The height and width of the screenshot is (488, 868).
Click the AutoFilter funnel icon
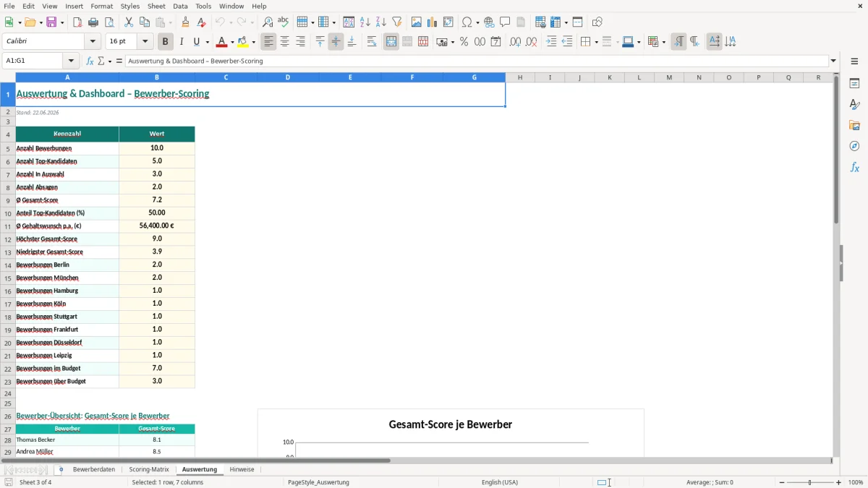click(397, 22)
